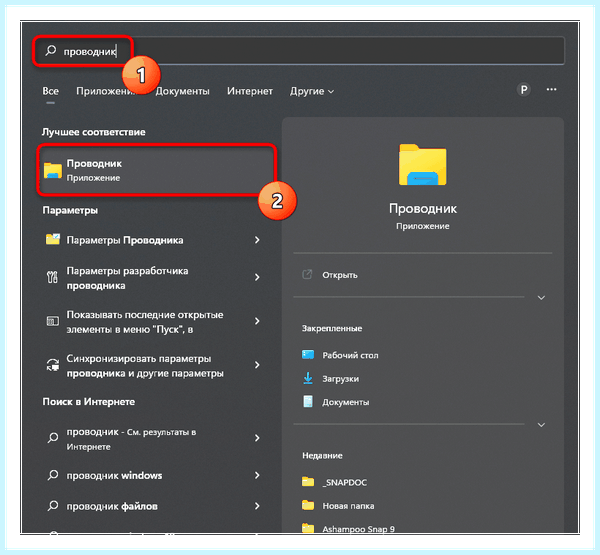The height and width of the screenshot is (555, 600).
Task: Click the sync icon beside Синхронизировать параметры
Action: 53,365
